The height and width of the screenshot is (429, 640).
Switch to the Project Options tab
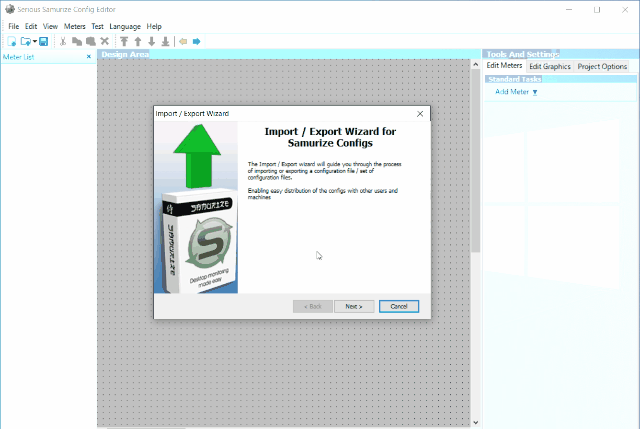click(x=603, y=66)
